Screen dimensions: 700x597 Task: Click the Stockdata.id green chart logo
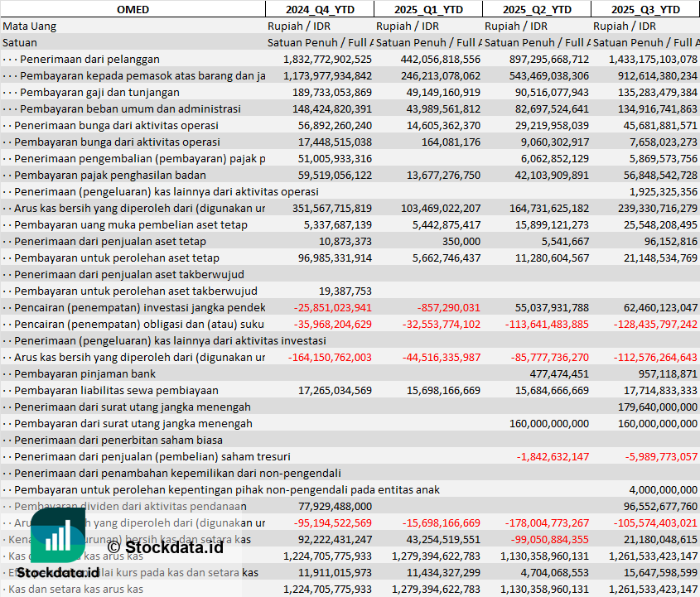58,536
